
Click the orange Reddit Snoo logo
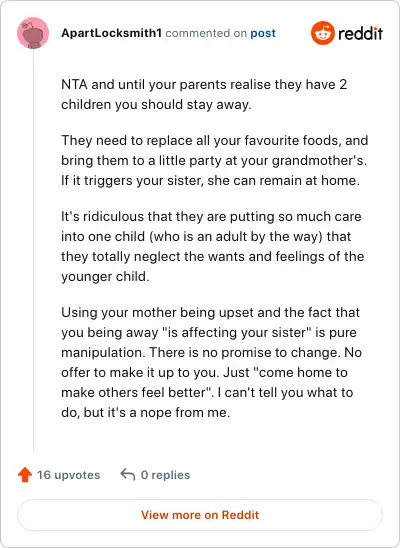tap(323, 33)
